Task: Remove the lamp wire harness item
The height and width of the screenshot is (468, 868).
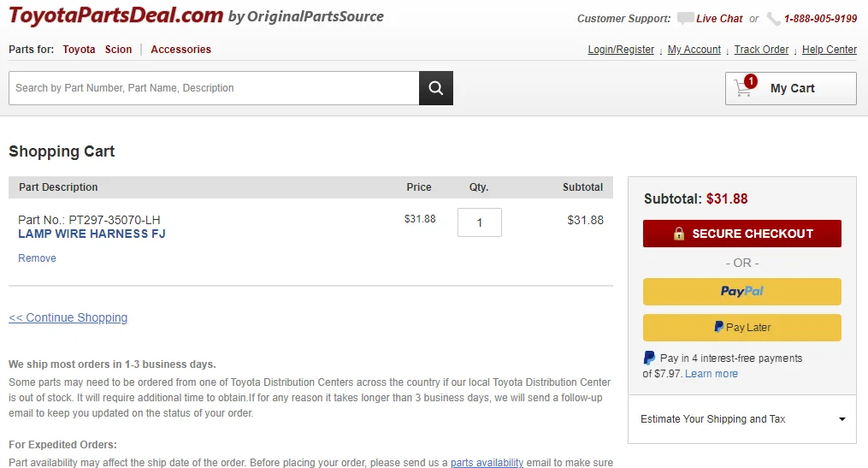Action: tap(37, 258)
